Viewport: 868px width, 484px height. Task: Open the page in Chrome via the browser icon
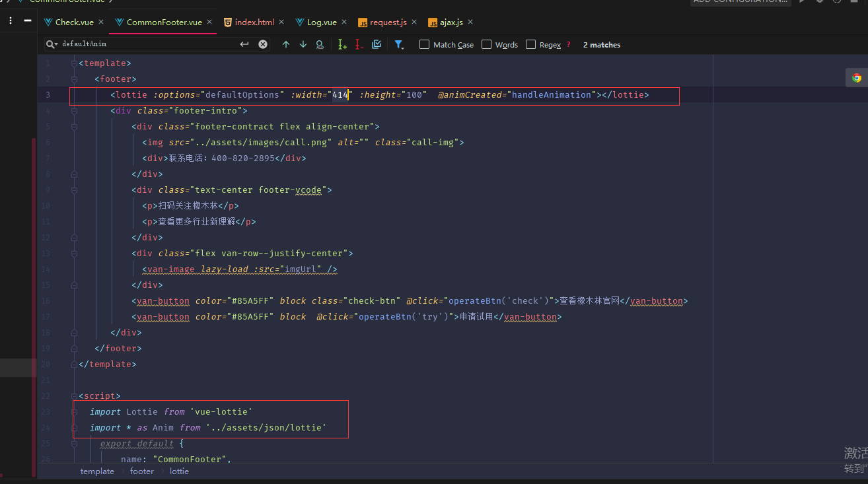[857, 77]
